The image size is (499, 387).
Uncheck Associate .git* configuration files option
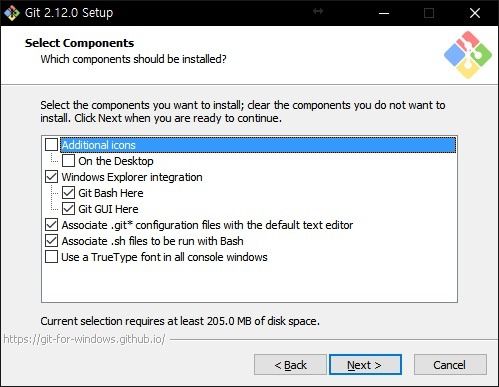pos(51,225)
